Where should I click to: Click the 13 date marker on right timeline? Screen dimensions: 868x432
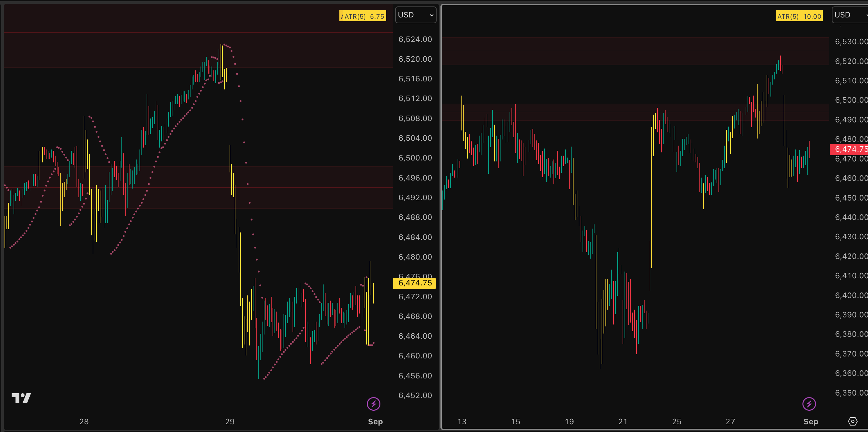pyautogui.click(x=462, y=422)
